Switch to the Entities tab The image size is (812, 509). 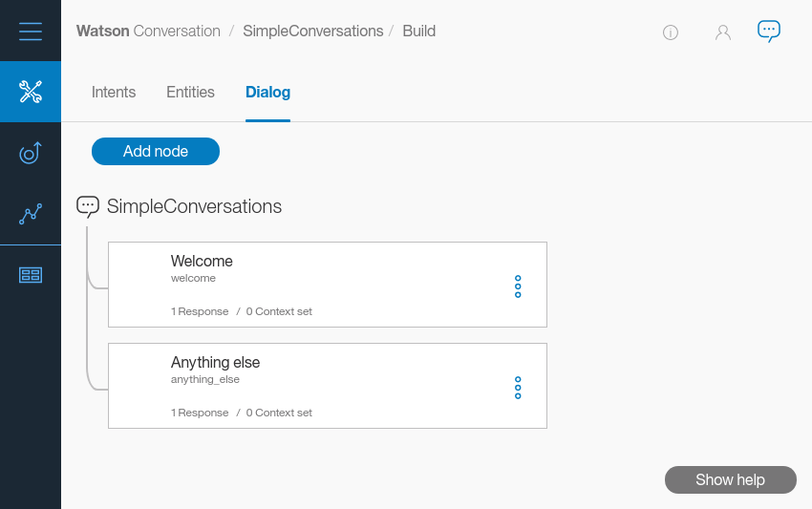(x=190, y=93)
